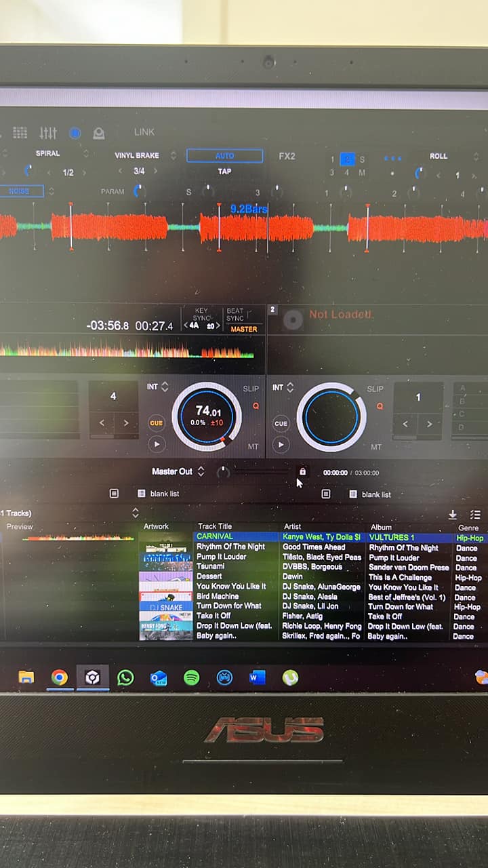Open the Master Out dropdown
Image resolution: width=488 pixels, height=868 pixels.
tap(178, 471)
